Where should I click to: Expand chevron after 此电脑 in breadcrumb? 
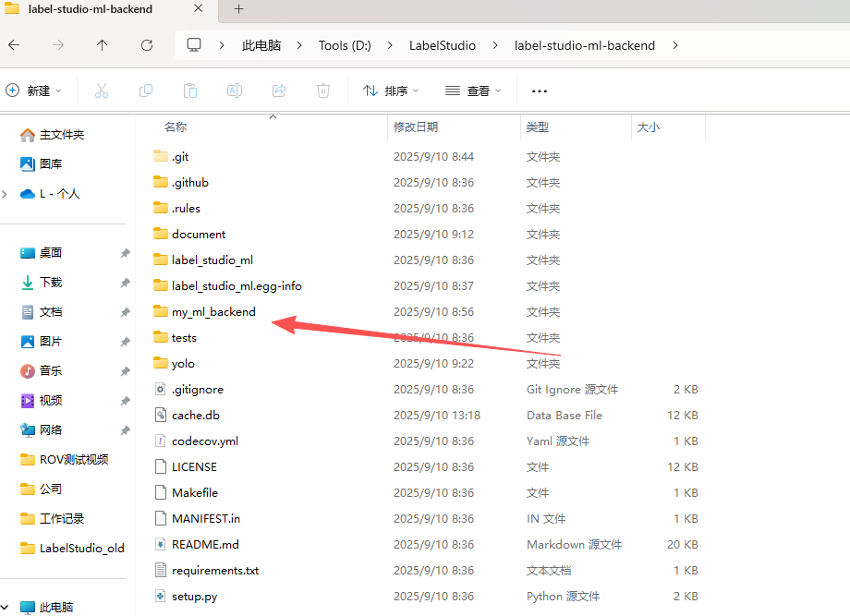tap(299, 45)
